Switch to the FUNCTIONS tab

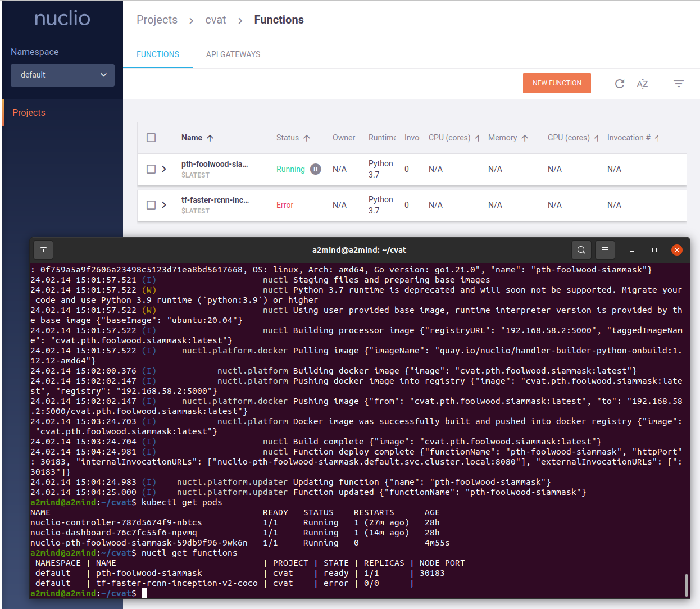click(x=158, y=54)
